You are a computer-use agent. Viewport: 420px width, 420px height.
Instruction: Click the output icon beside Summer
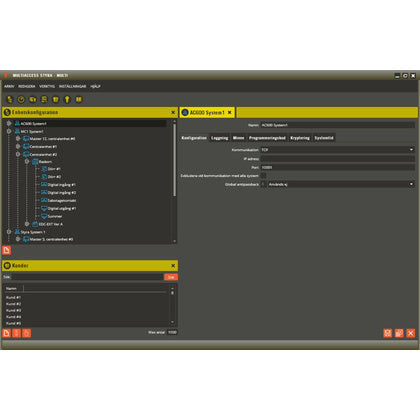[x=44, y=216]
